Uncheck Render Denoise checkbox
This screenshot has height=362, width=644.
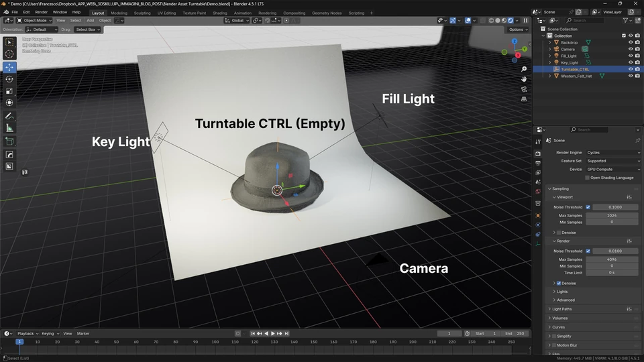pyautogui.click(x=559, y=283)
